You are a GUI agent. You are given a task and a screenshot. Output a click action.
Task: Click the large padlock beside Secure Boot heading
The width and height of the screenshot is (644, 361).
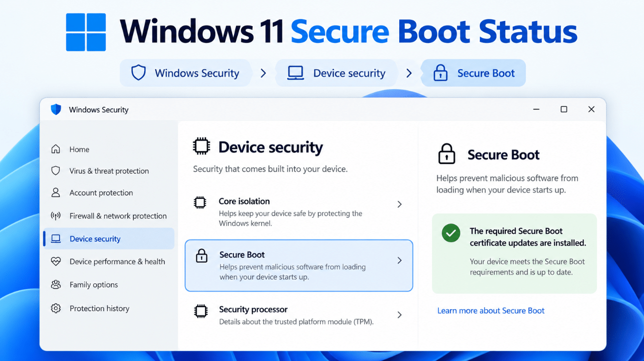pyautogui.click(x=447, y=153)
